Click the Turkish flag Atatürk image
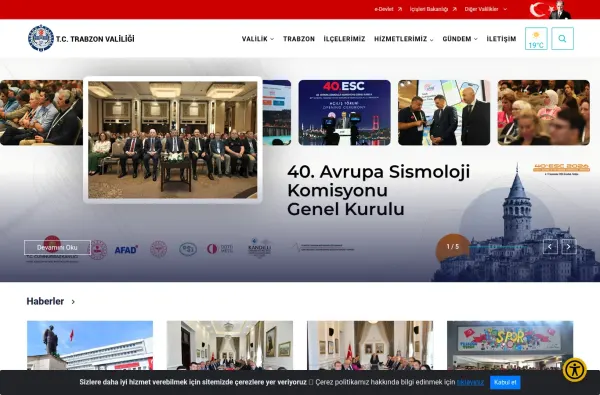The image size is (600, 395). coord(550,10)
